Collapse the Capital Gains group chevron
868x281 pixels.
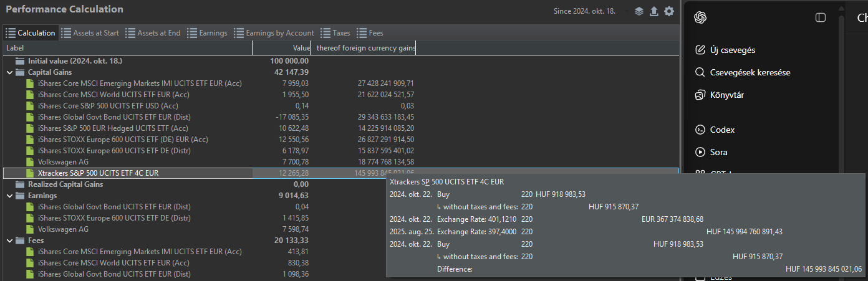9,72
